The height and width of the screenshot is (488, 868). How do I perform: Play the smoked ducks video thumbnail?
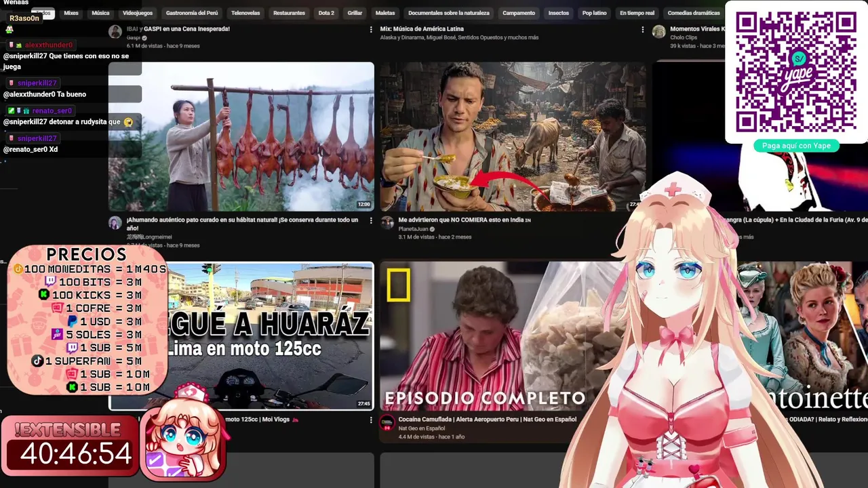(241, 136)
